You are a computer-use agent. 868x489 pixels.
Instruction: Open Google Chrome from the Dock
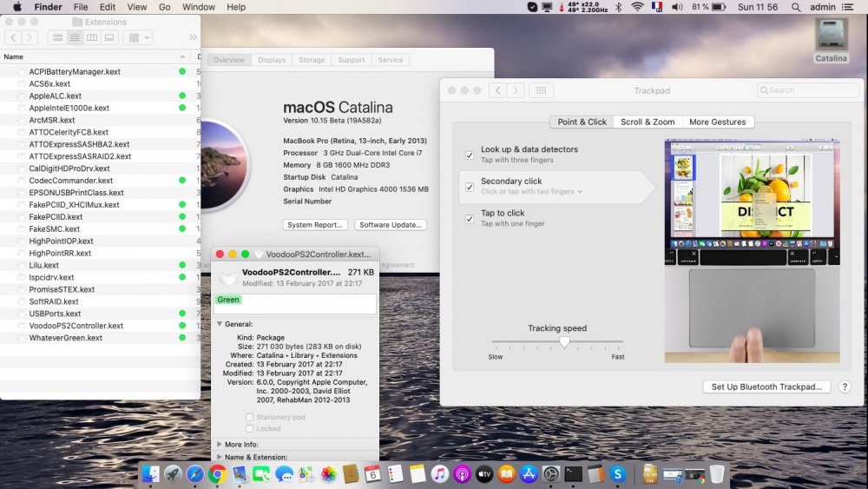(217, 474)
